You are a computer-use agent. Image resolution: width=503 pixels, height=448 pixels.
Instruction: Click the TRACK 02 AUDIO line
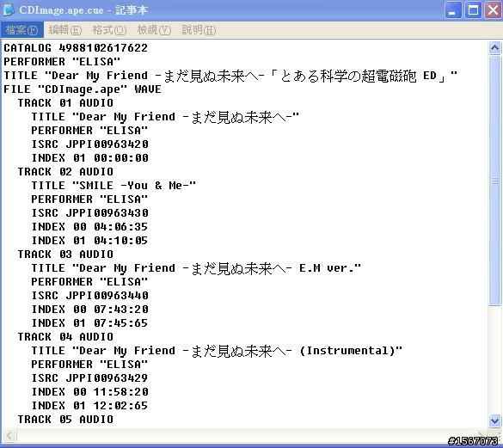(65, 172)
